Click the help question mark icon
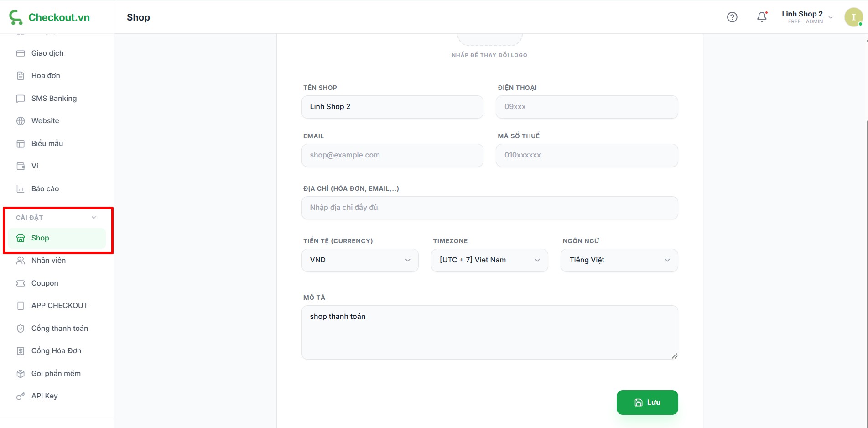Screen dimensions: 868x428 tap(732, 17)
